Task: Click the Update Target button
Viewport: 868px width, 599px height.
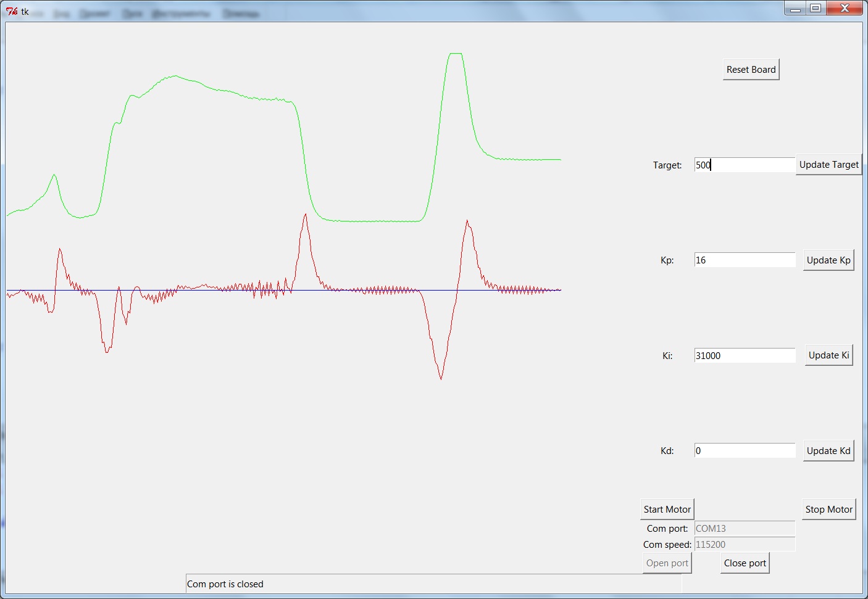Action: 828,165
